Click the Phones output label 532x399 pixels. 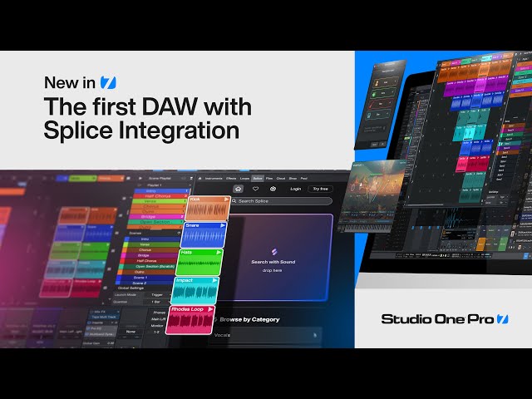(159, 313)
